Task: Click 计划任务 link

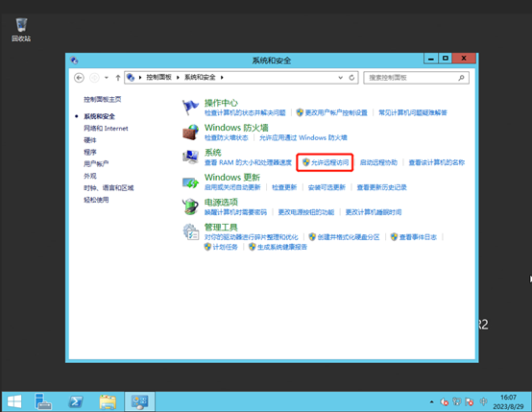Action: (225, 247)
